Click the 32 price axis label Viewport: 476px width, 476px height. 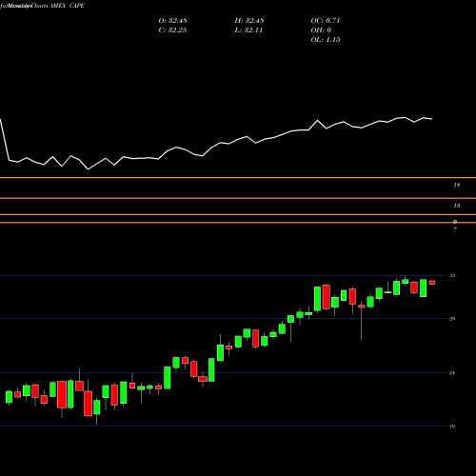[x=452, y=275]
